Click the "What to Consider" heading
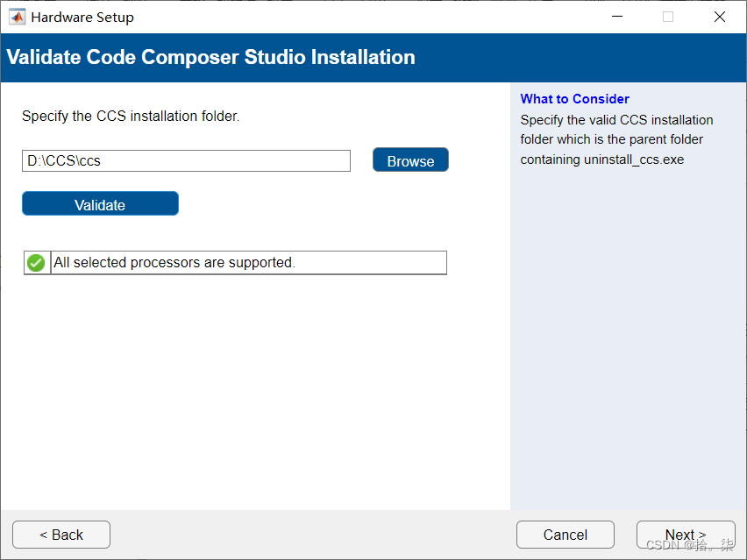Screen dimensions: 747x560 pyautogui.click(x=574, y=99)
